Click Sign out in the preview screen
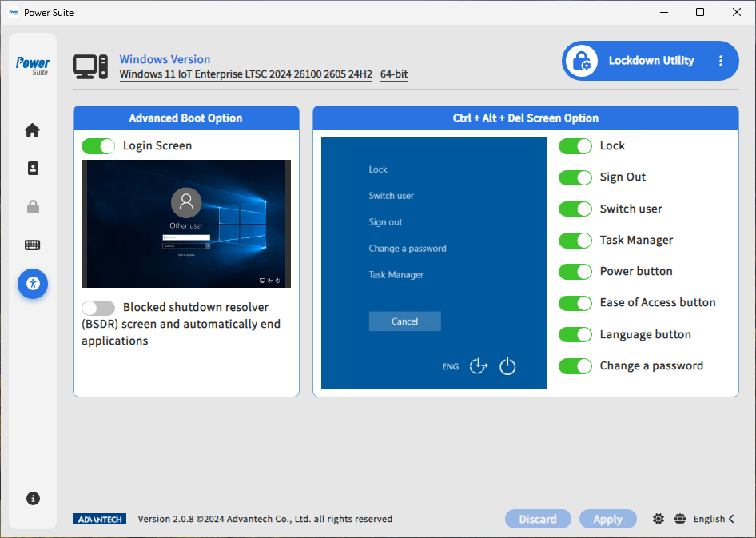Screen dimensions: 756x538 click(x=385, y=222)
